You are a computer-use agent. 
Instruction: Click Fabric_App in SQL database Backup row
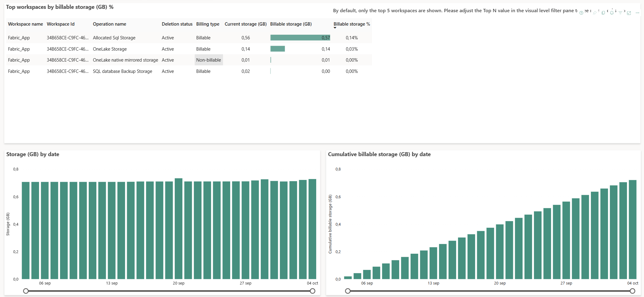point(19,71)
